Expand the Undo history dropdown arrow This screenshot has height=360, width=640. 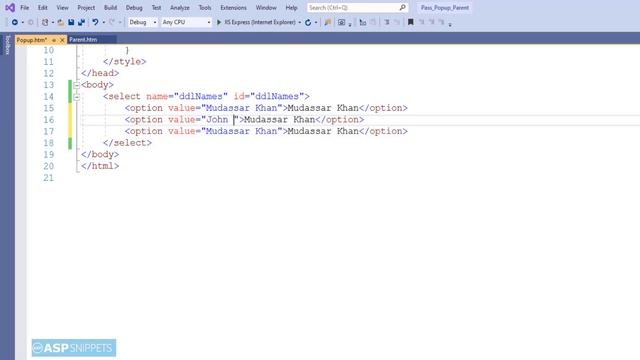tap(104, 22)
